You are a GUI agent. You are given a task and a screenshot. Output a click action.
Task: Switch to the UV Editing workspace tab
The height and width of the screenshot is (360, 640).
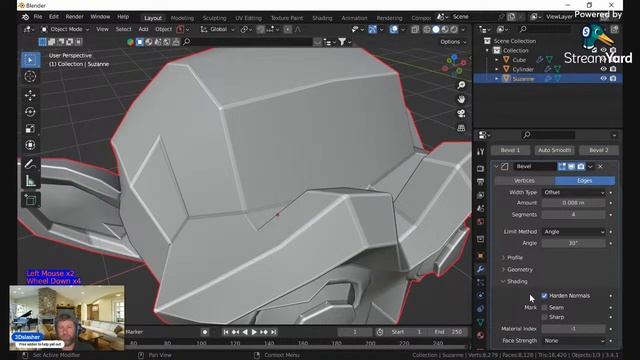coord(248,18)
